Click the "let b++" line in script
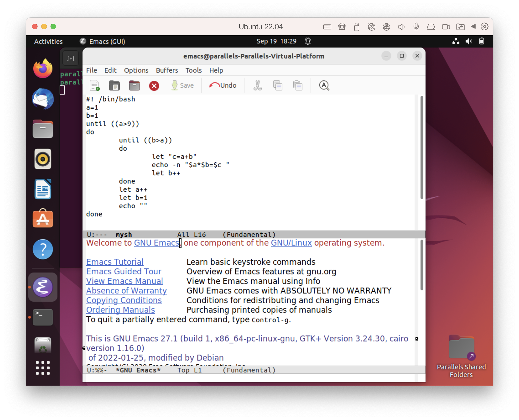519x420 pixels. click(x=166, y=173)
